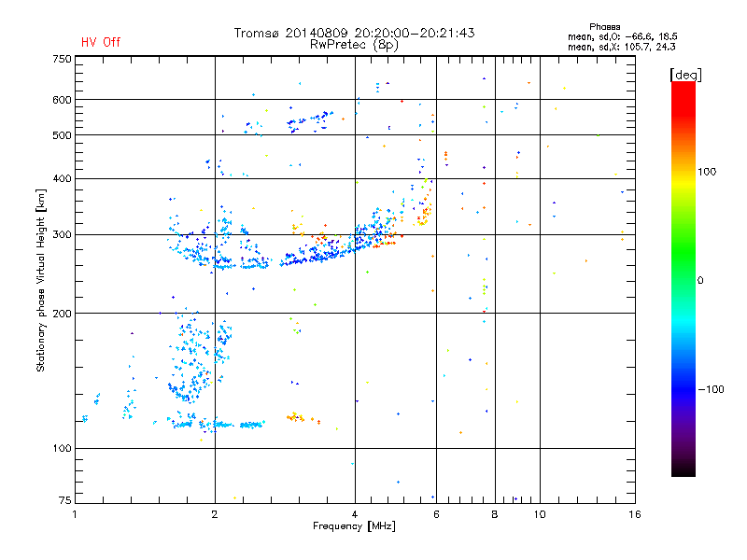Click the x-axis tick label '8'
The width and height of the screenshot is (747, 560).
pyautogui.click(x=495, y=514)
